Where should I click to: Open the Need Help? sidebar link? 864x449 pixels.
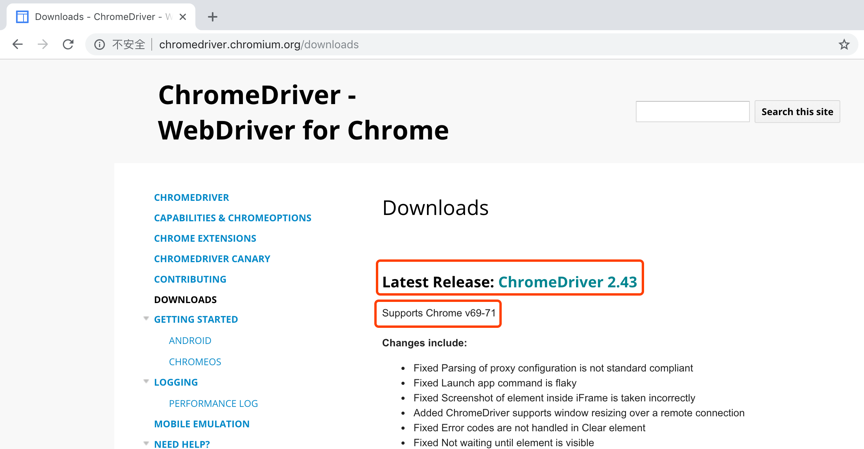[182, 444]
